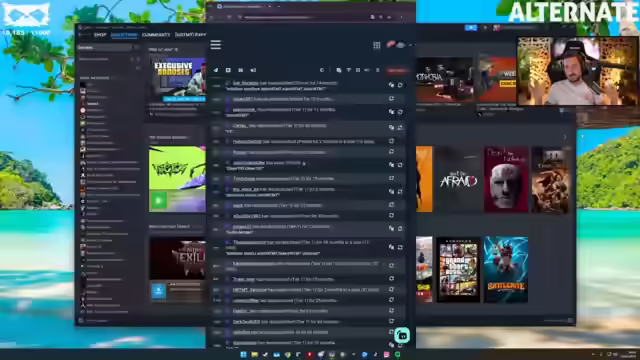Click the replay icon on the first feed entry
Screen dimensions: 640x360
coord(400,85)
